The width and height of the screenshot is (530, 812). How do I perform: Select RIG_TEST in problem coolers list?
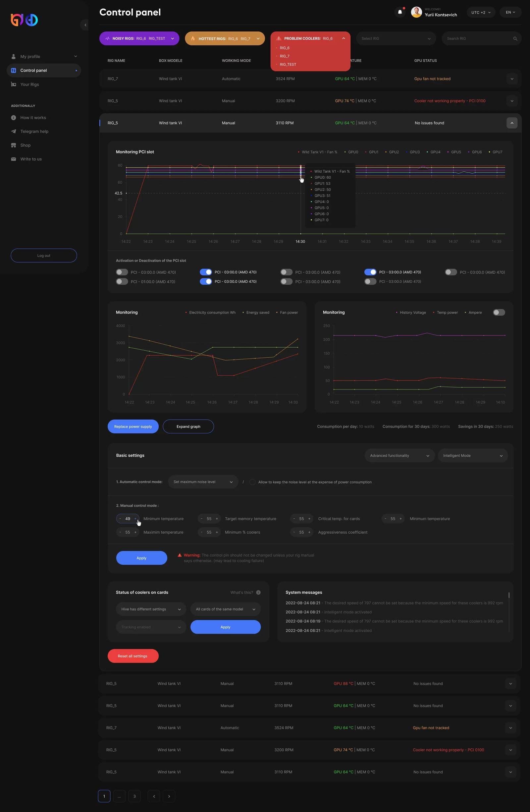point(288,65)
